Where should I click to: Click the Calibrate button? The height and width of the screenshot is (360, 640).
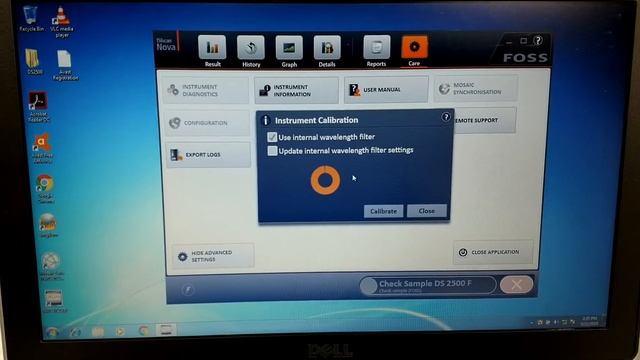click(x=383, y=211)
